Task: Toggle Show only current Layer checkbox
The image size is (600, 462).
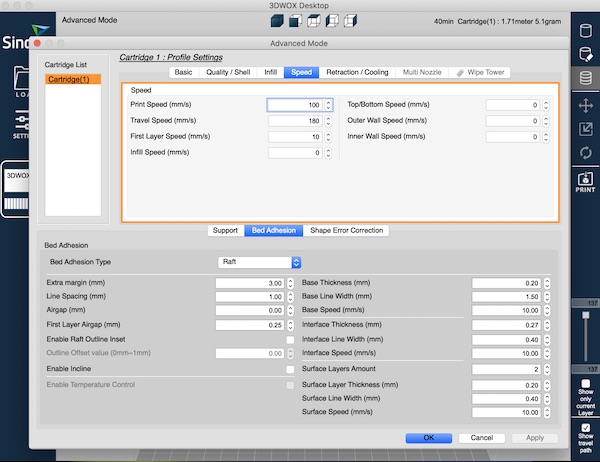Action: 585,383
